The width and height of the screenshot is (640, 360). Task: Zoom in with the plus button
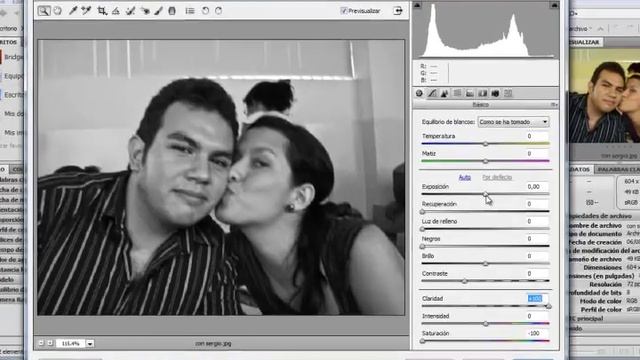click(50, 343)
